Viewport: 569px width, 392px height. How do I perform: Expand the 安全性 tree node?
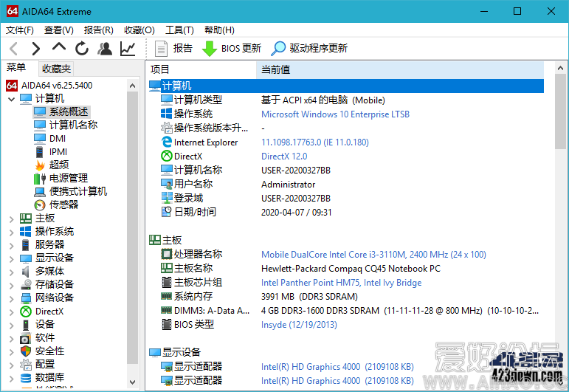coord(11,351)
